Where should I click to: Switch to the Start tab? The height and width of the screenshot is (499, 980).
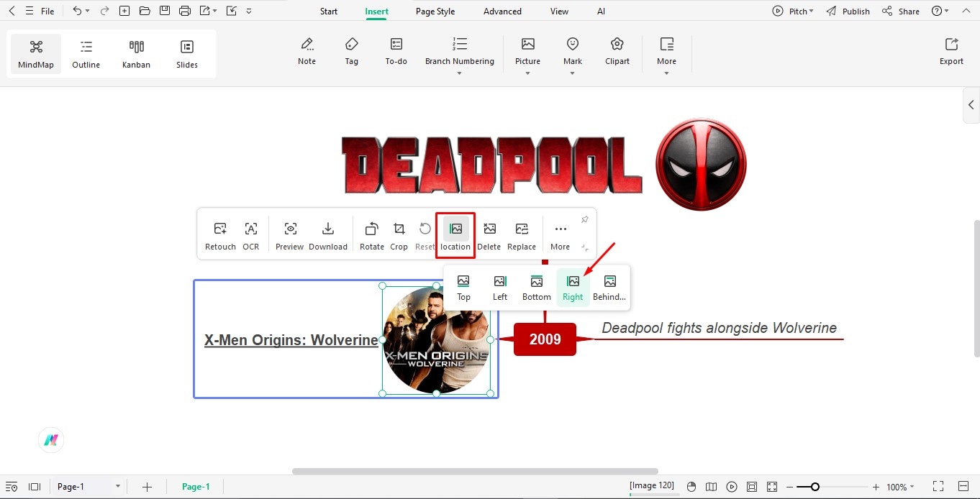click(329, 12)
